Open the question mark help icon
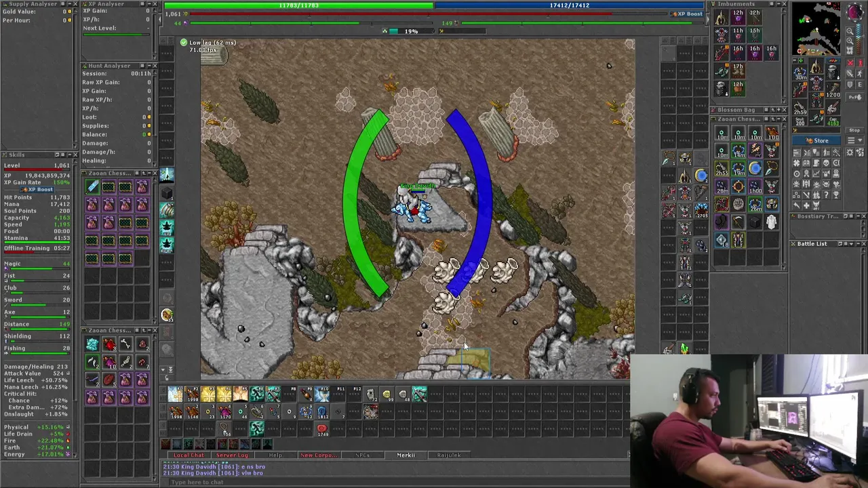 tap(826, 195)
